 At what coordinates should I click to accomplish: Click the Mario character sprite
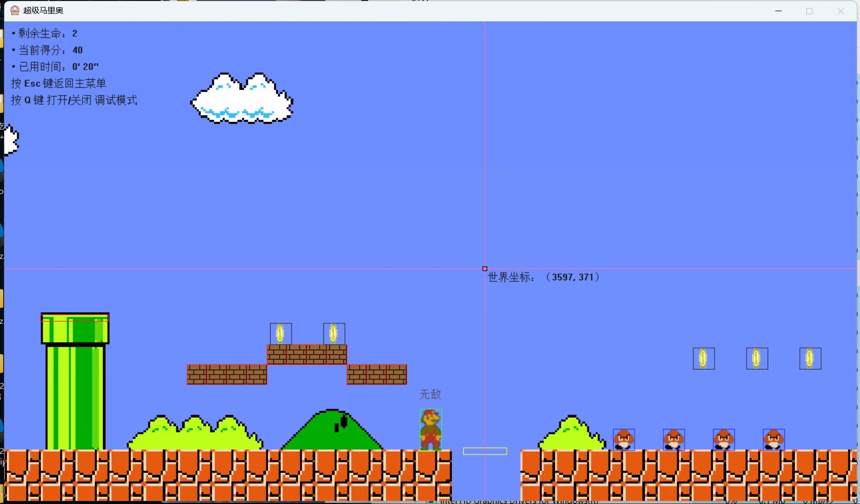[431, 429]
